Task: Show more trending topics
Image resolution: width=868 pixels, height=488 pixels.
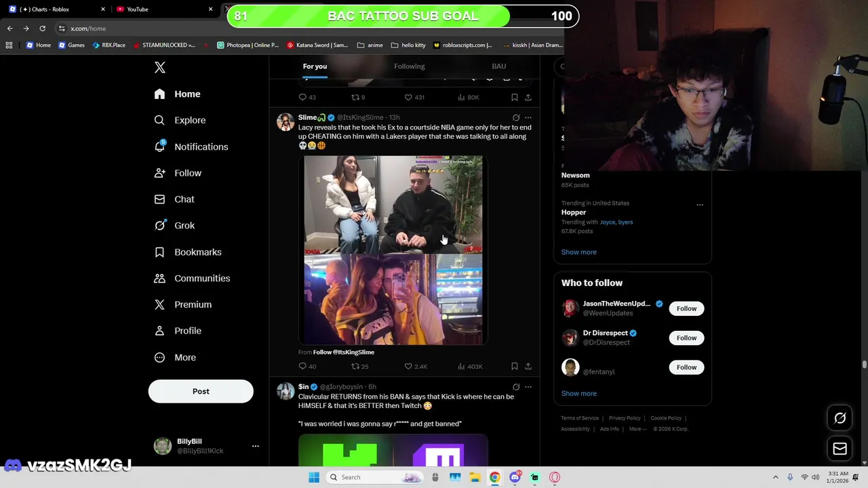Action: [579, 252]
